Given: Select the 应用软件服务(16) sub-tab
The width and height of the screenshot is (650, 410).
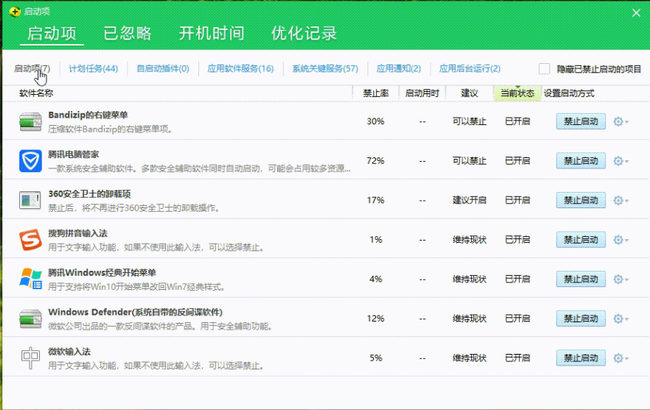Looking at the screenshot, I should coord(240,68).
